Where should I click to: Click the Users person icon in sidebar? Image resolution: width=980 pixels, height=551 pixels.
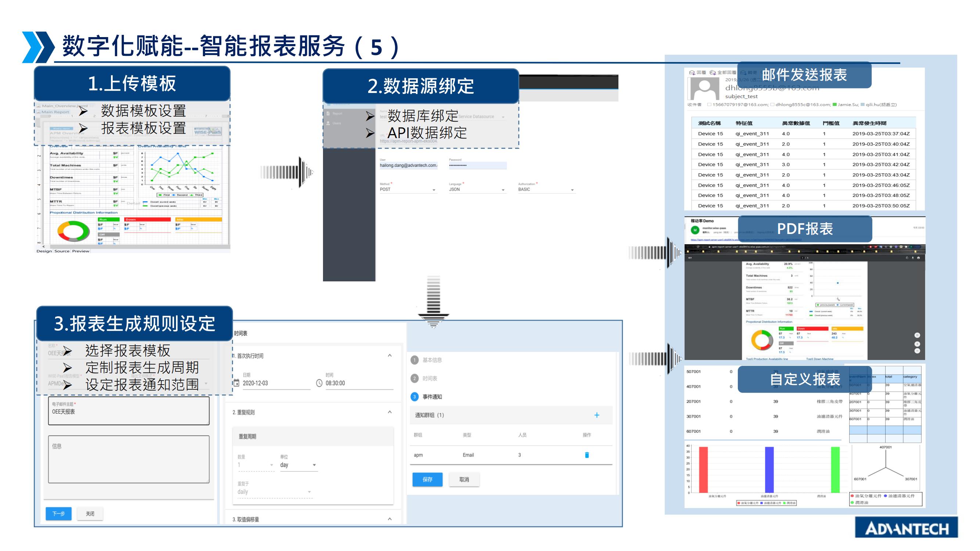(x=328, y=123)
